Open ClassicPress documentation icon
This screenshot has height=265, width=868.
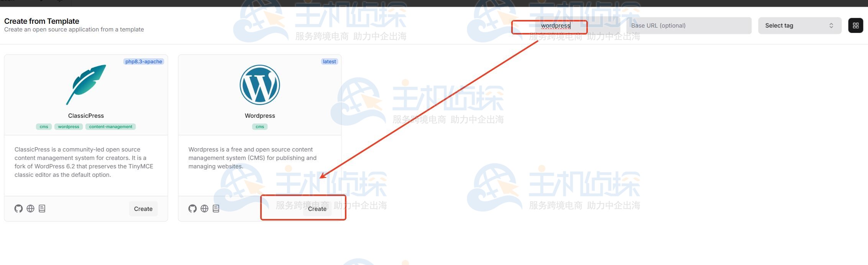(x=42, y=209)
